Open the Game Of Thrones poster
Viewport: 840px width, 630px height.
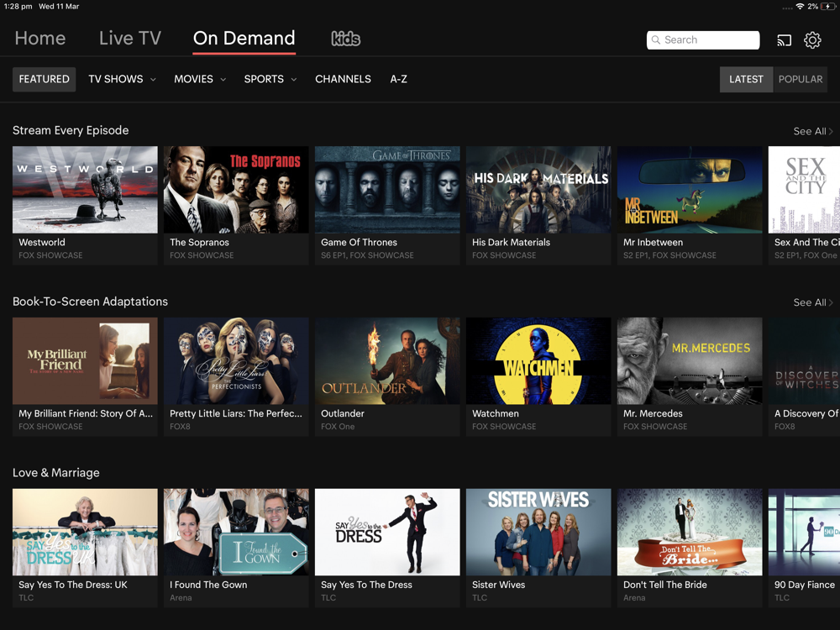(x=387, y=190)
